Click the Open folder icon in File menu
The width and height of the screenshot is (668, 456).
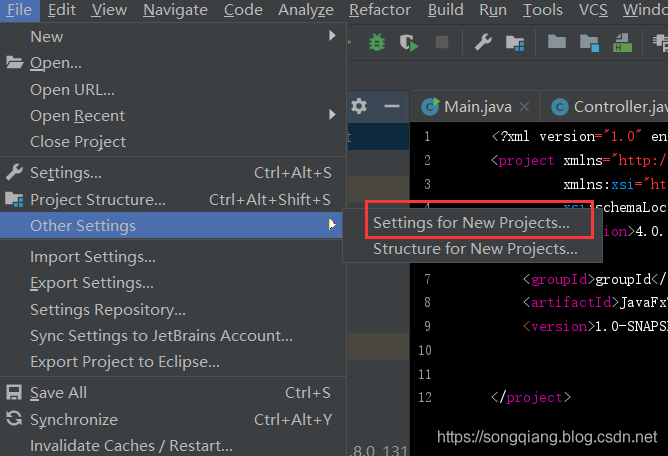click(14, 63)
